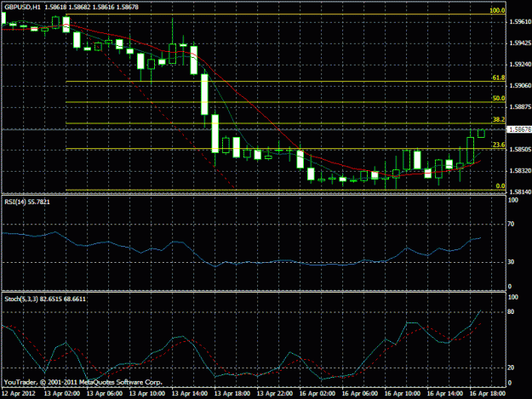Click the current price tag 1.58678
This screenshot has width=532, height=399.
click(x=520, y=129)
